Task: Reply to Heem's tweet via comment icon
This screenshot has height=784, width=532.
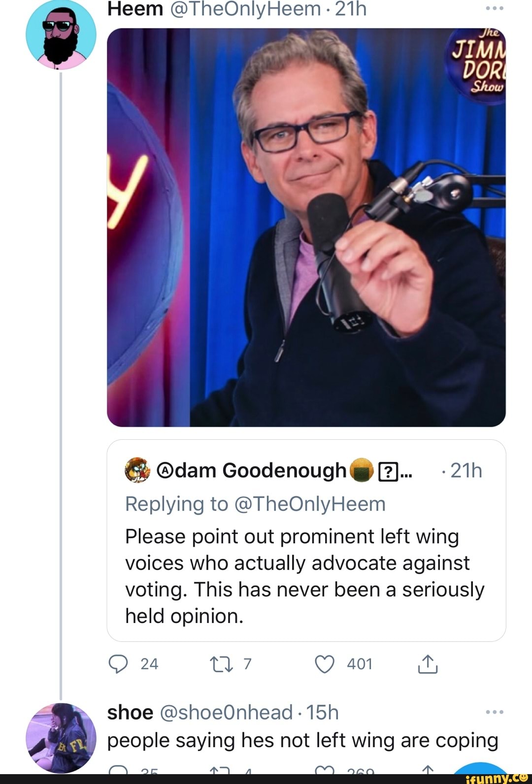Action: tap(118, 664)
